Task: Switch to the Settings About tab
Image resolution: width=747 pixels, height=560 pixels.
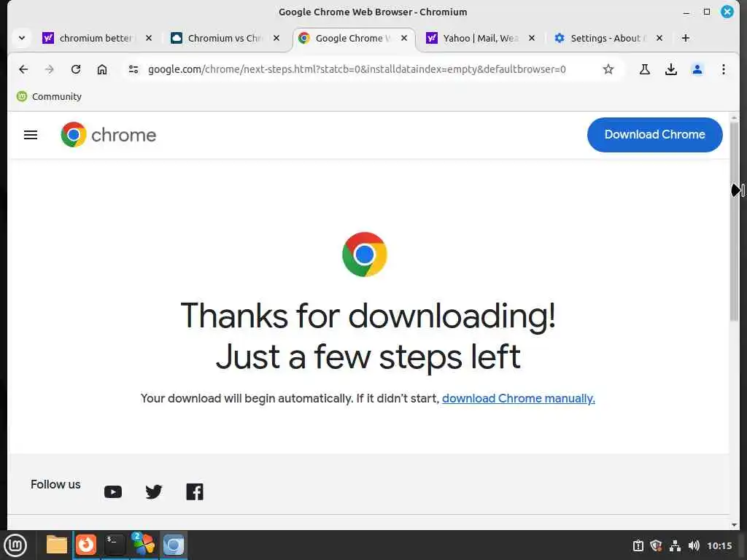Action: coord(608,38)
